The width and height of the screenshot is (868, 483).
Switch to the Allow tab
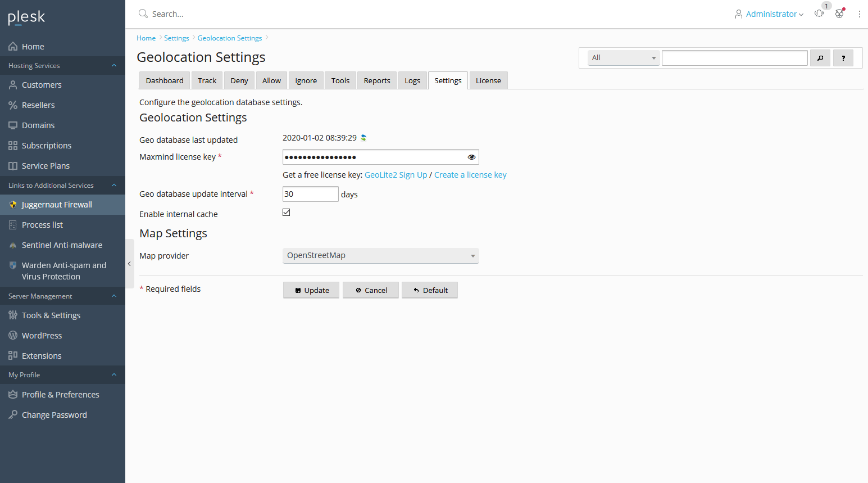[271, 80]
